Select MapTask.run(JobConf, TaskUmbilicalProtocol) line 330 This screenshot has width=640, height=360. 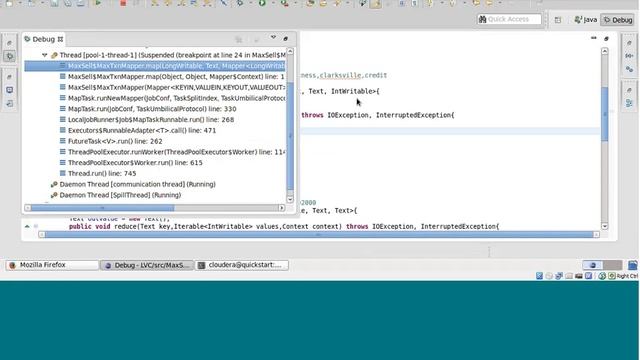coord(148,109)
